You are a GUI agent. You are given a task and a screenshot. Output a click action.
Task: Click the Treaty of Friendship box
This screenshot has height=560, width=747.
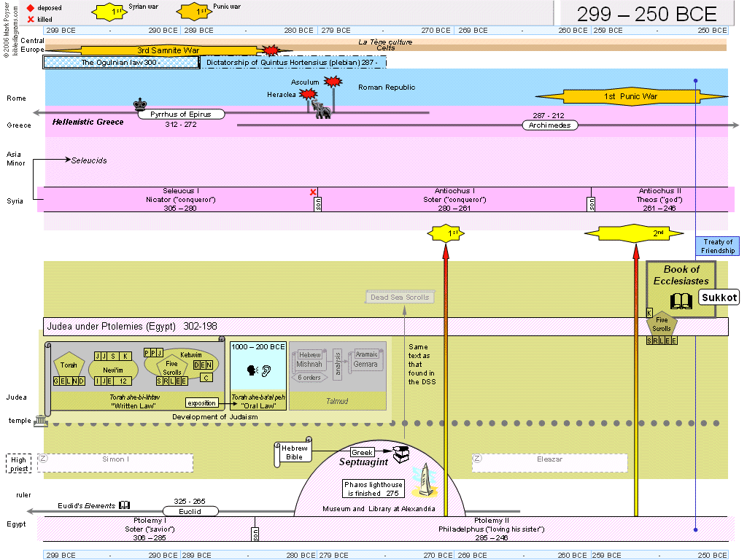717,246
